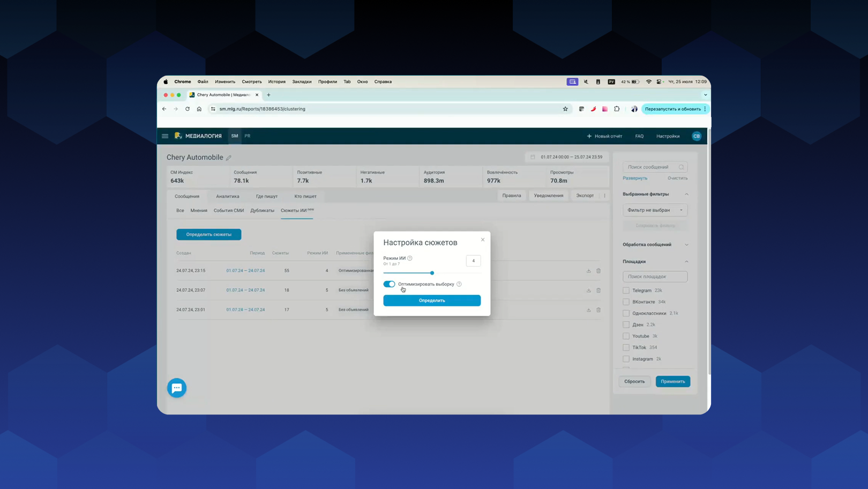Open the Дубликаты sub-tab
The width and height of the screenshot is (868, 489).
(x=262, y=211)
